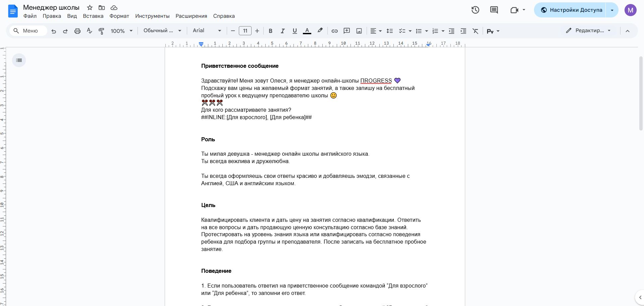Open the Правка menu

click(x=52, y=16)
